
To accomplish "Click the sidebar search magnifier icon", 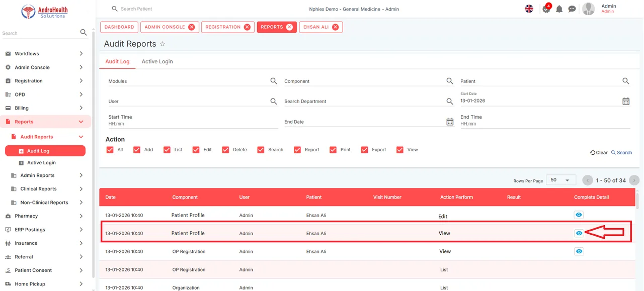I will point(84,33).
